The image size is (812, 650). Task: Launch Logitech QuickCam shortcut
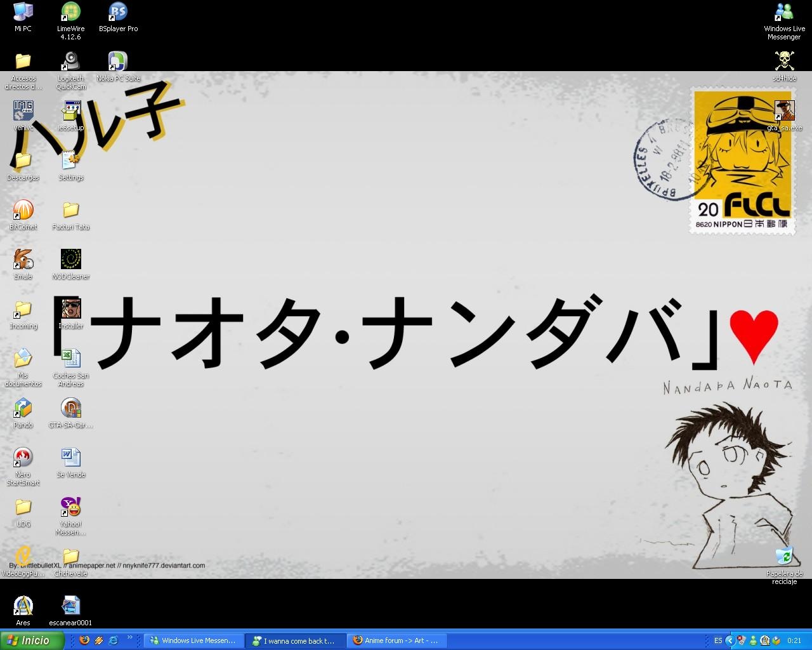[x=70, y=71]
